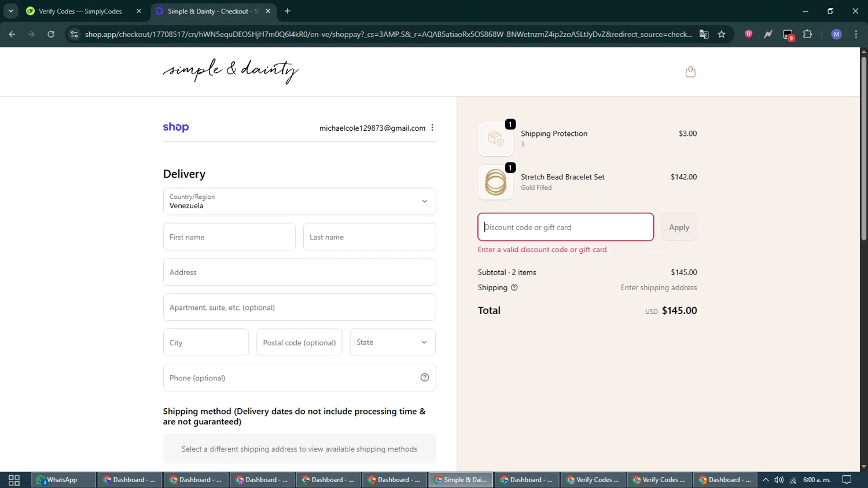Click the Shipping Protection product thumbnail
The image size is (868, 488).
point(495,139)
